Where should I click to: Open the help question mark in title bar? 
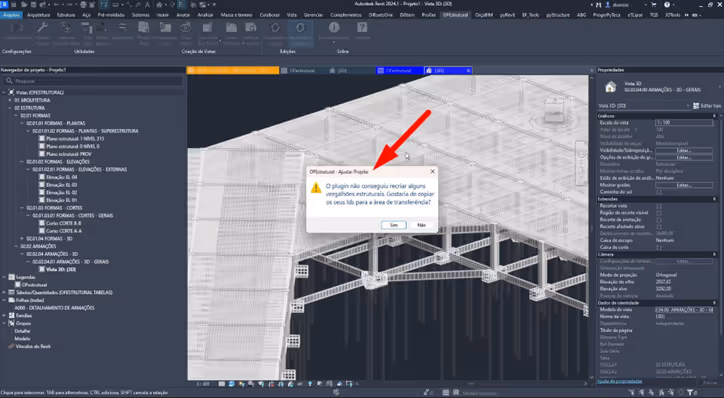[667, 5]
